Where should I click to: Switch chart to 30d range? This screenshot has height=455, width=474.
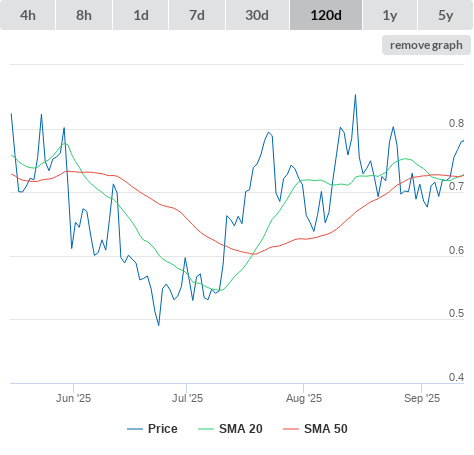tap(257, 15)
